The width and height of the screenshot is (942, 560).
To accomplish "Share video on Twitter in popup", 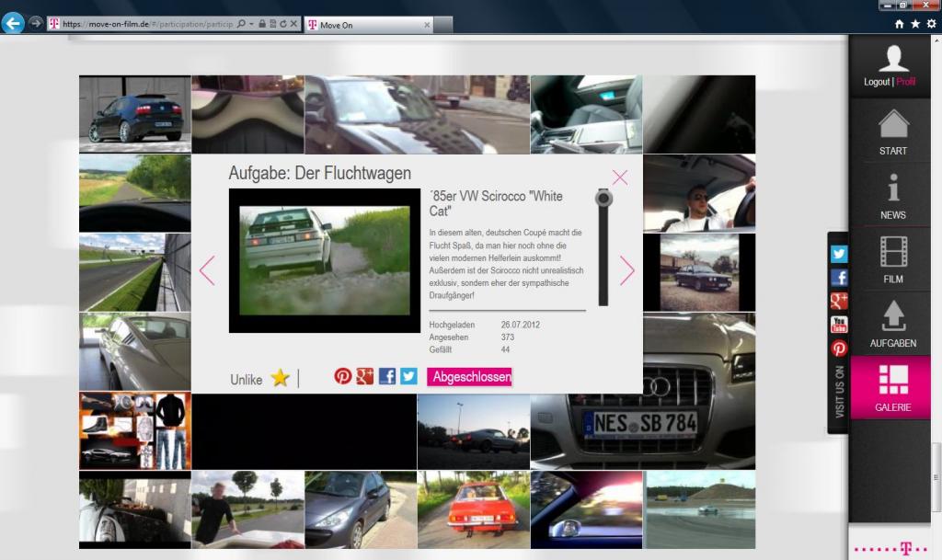I will 408,375.
